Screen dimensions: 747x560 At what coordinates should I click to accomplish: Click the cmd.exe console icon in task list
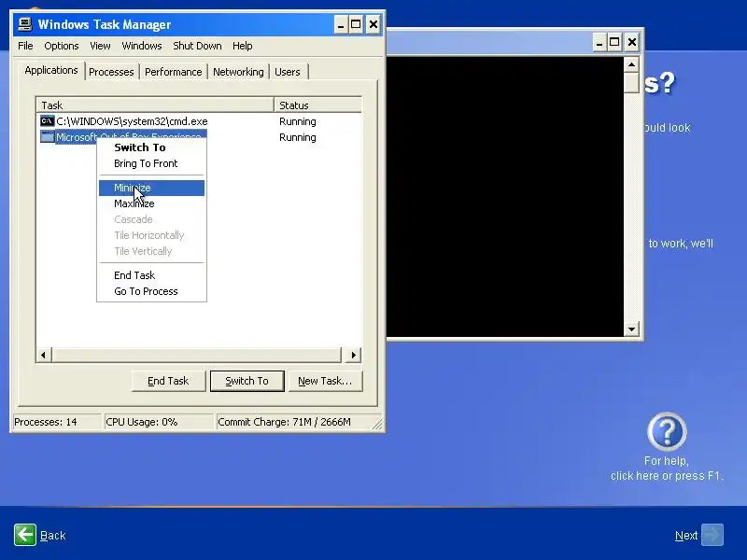48,121
